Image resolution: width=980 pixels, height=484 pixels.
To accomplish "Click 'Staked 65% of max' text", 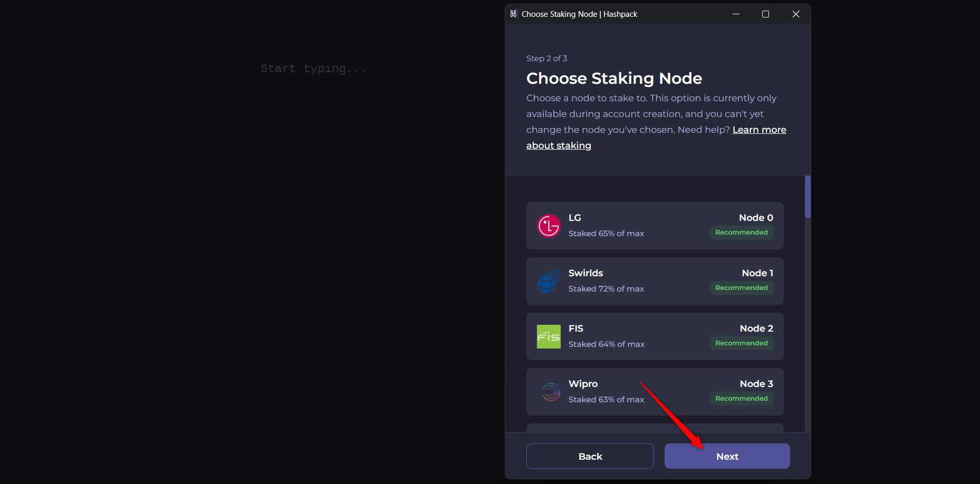I will (606, 234).
